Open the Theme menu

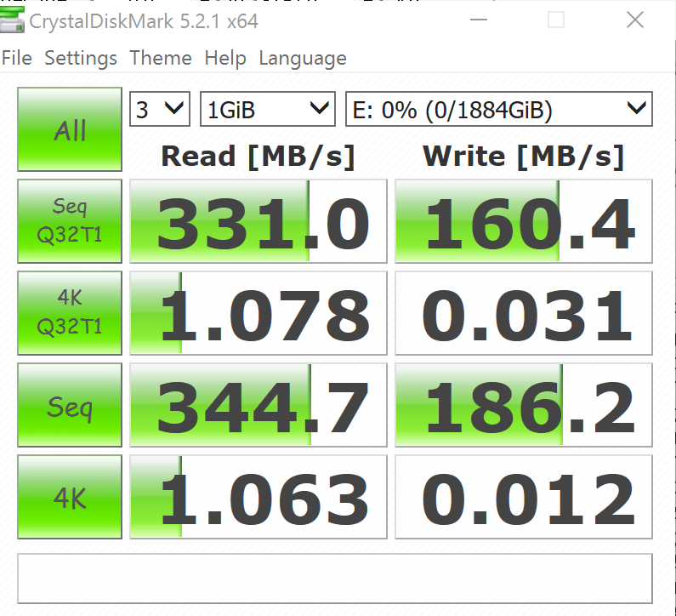point(161,58)
